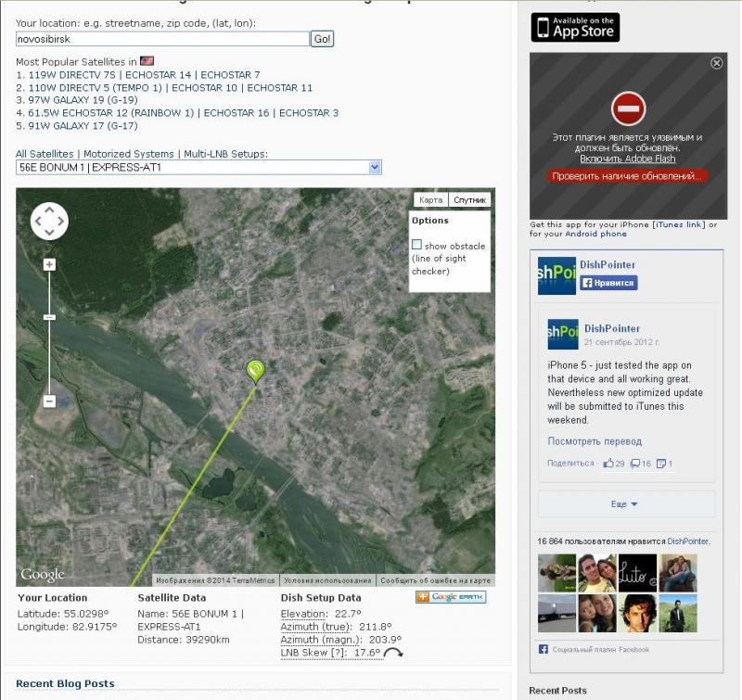
Task: Click the App Store badge
Action: 575,28
